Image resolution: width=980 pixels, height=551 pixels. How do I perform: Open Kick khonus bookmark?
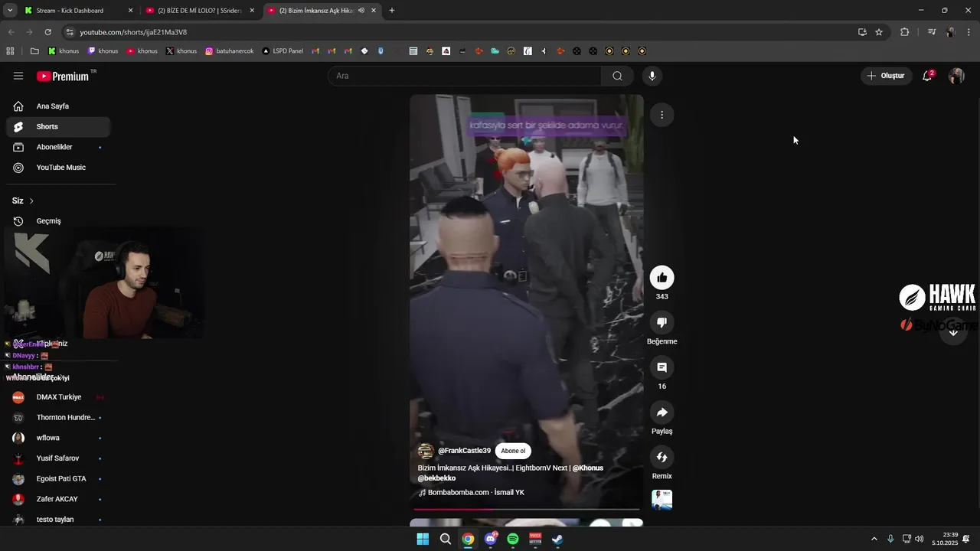64,51
